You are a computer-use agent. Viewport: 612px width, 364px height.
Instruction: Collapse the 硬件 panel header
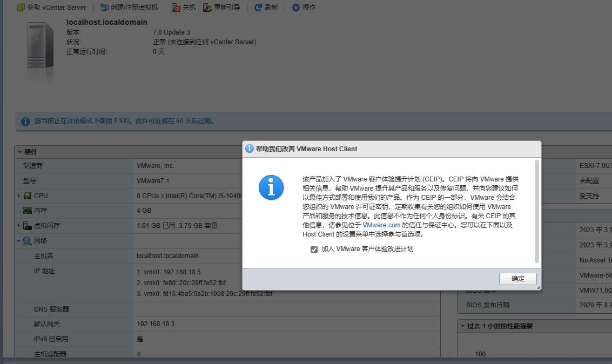point(20,151)
